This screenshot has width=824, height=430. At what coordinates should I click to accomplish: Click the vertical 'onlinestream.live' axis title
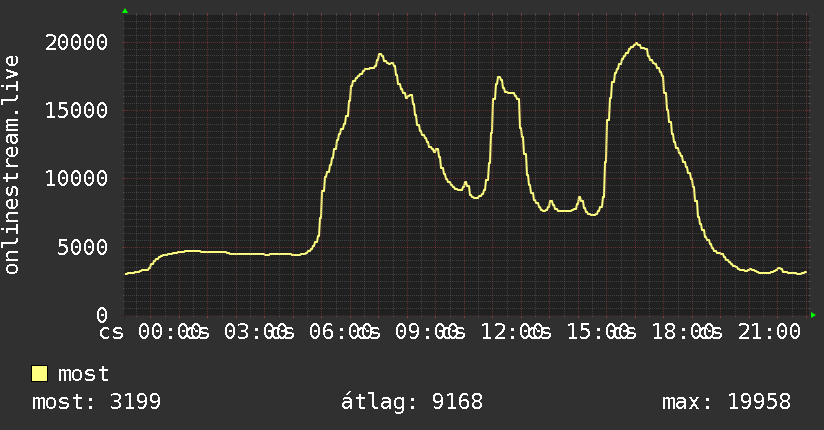(12, 165)
